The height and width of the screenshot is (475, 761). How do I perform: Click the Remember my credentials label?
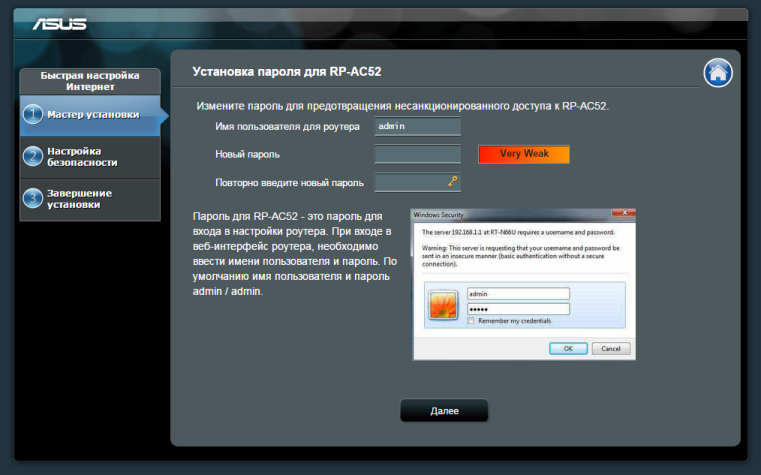tap(514, 321)
